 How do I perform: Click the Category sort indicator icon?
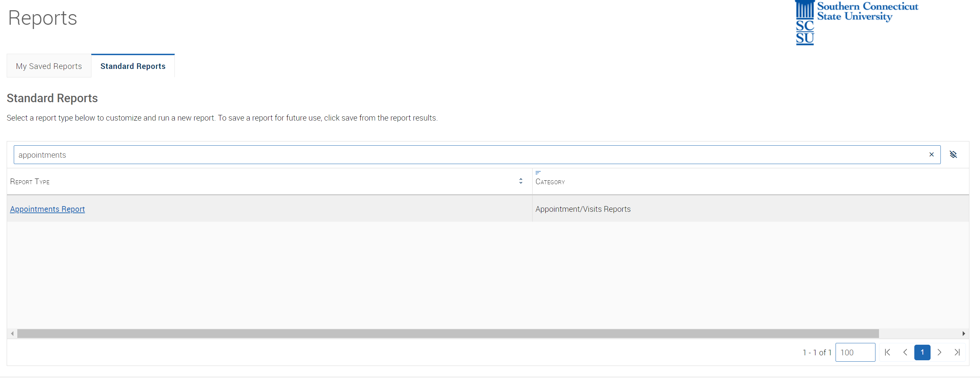pos(538,173)
